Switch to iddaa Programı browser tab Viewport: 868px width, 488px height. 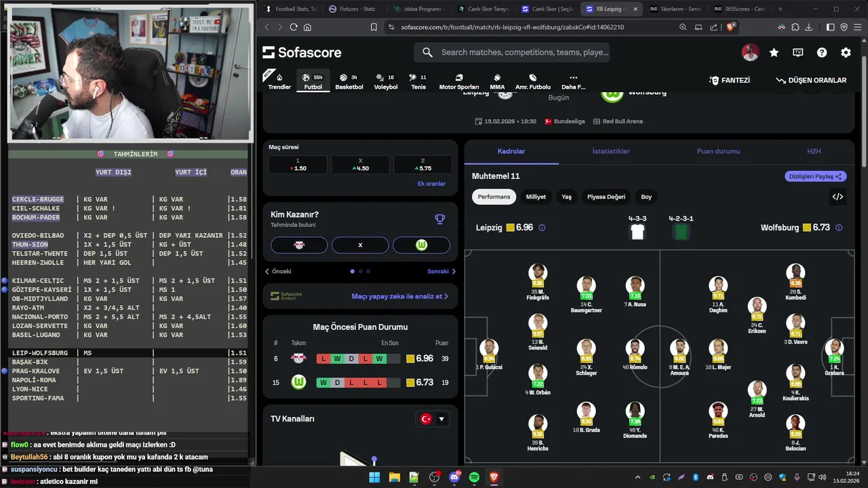pyautogui.click(x=418, y=9)
